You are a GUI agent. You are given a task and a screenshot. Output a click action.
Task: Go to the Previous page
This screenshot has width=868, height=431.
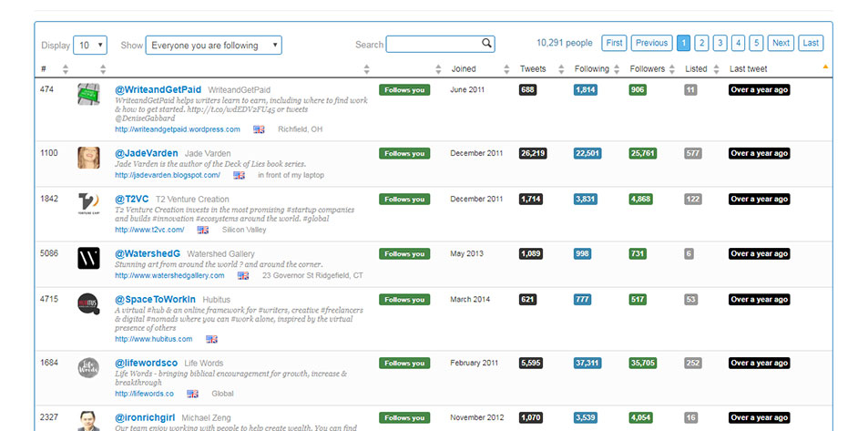tap(651, 43)
